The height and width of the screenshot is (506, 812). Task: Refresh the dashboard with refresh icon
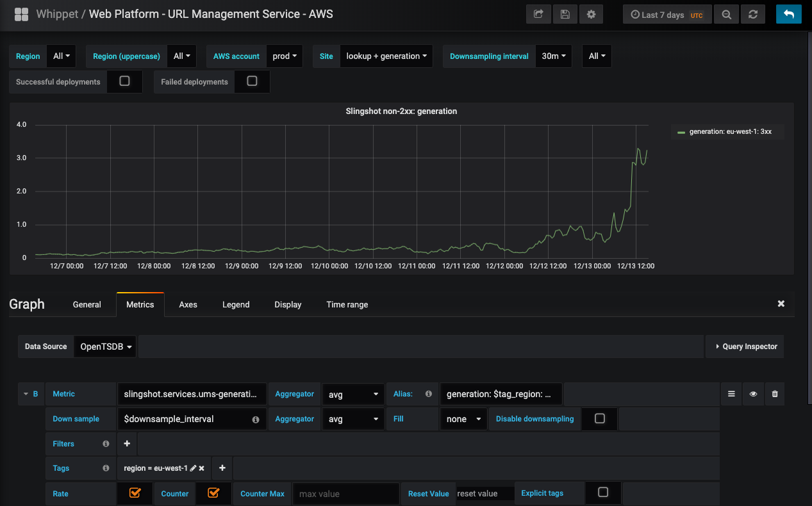click(753, 14)
